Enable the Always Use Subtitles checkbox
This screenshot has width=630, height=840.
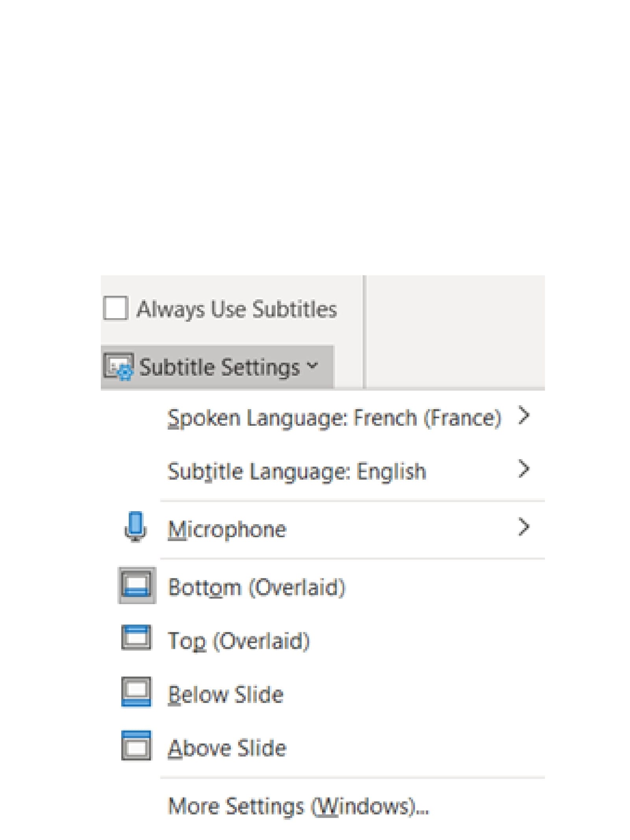115,308
